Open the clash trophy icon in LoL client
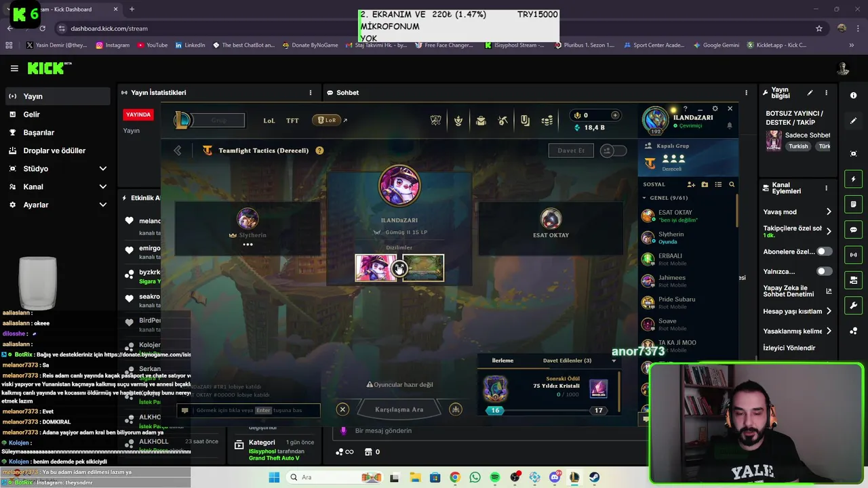The width and height of the screenshot is (868, 488). tap(435, 121)
